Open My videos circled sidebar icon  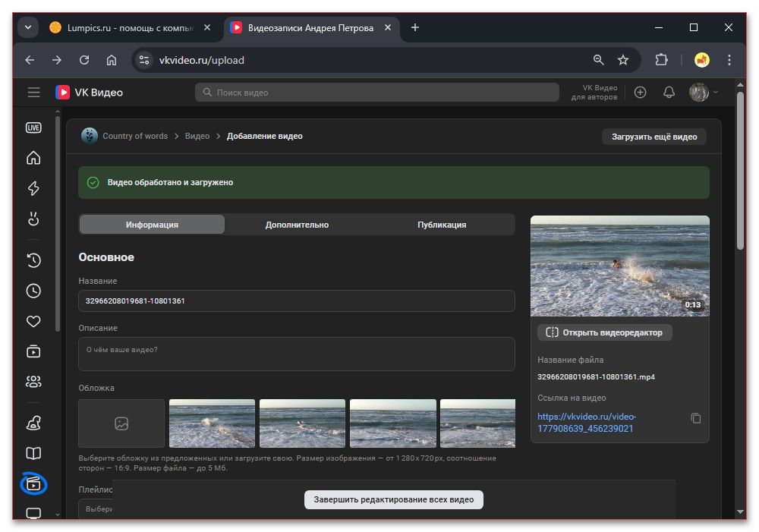33,483
